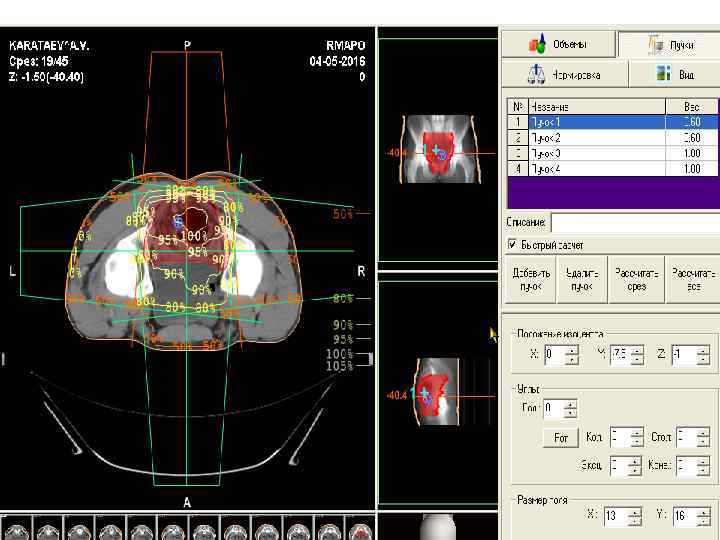This screenshot has width=720, height=540.
Task: Increase isocenter X value with up arrow
Action: click(x=572, y=351)
